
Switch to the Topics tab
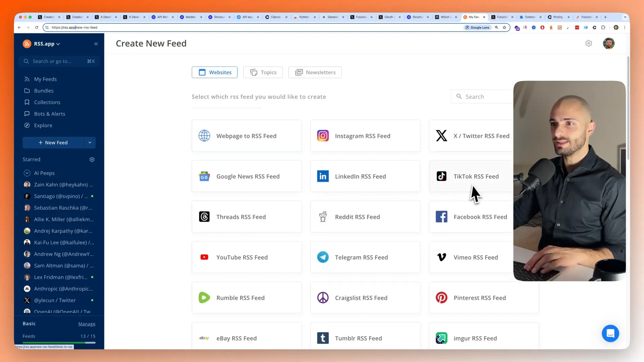tap(263, 72)
